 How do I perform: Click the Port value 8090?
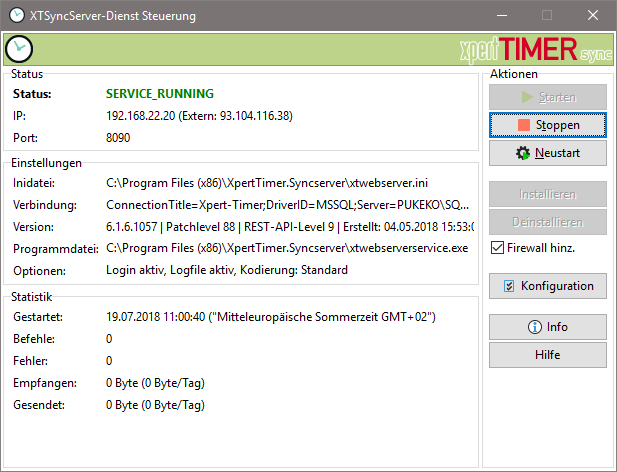pyautogui.click(x=120, y=138)
